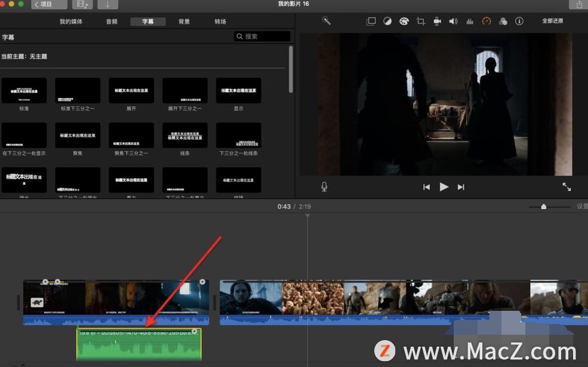Pick the 在下三分之一处显示 title style
Image resolution: width=588 pixels, height=367 pixels.
tap(24, 135)
